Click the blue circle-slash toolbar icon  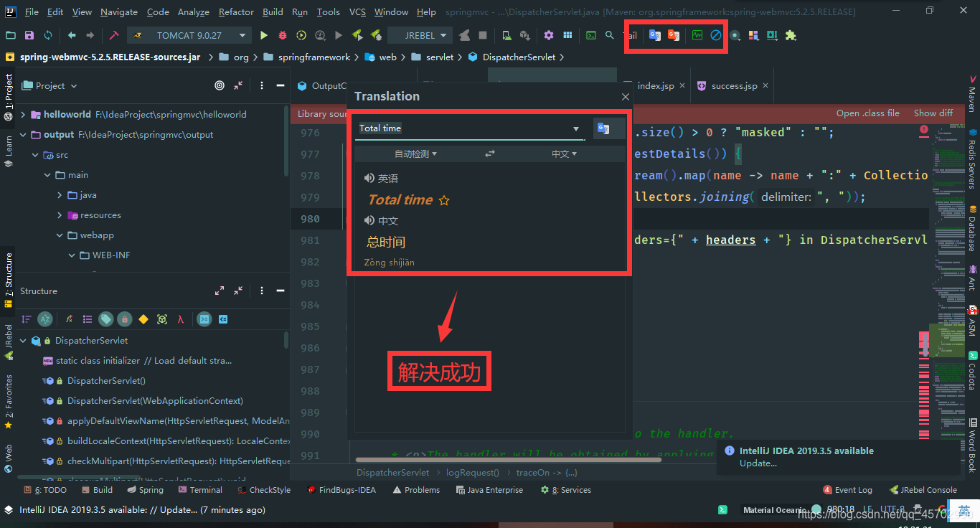click(x=716, y=35)
